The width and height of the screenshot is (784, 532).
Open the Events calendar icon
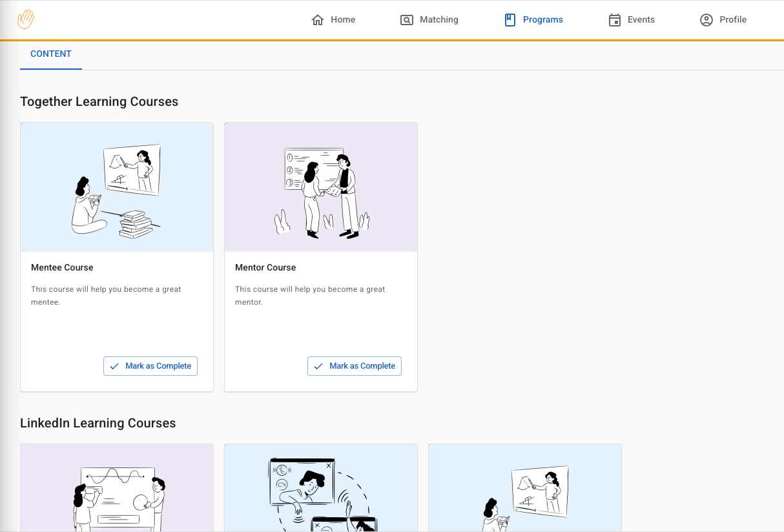615,20
